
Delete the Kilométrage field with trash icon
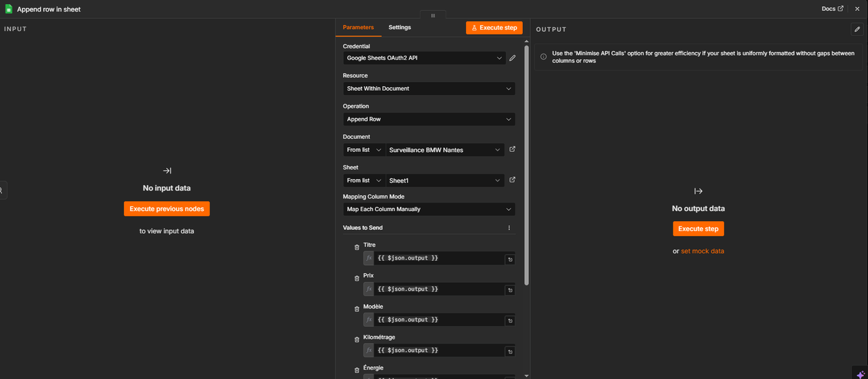coord(357,340)
